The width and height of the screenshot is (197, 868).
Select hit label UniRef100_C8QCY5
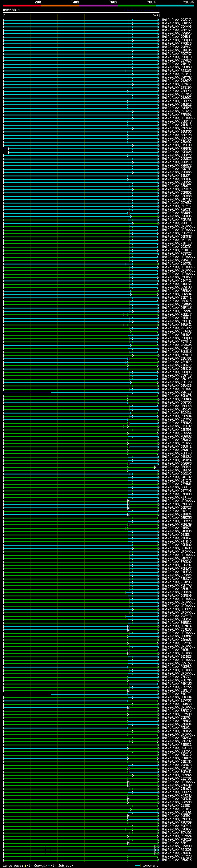coord(177,792)
